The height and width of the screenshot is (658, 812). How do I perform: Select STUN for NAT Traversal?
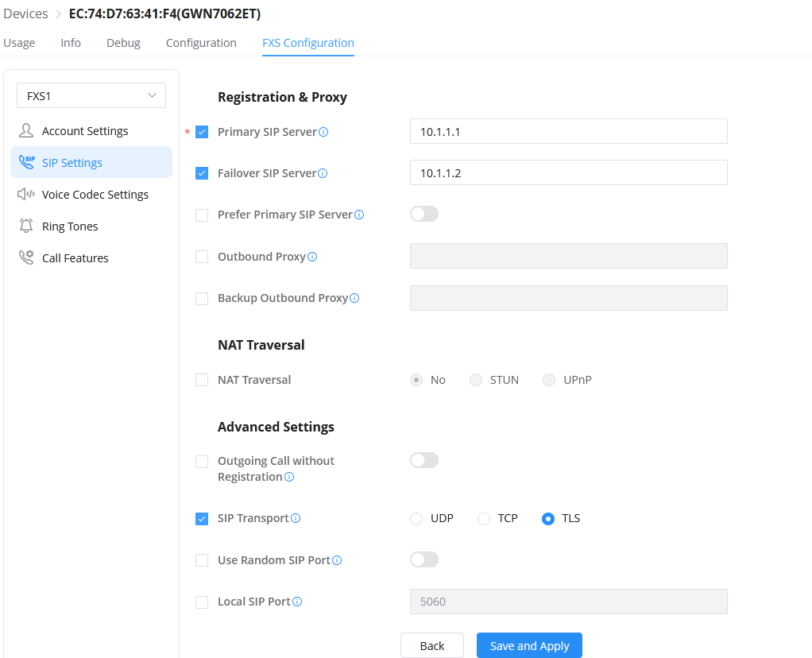[x=476, y=381]
